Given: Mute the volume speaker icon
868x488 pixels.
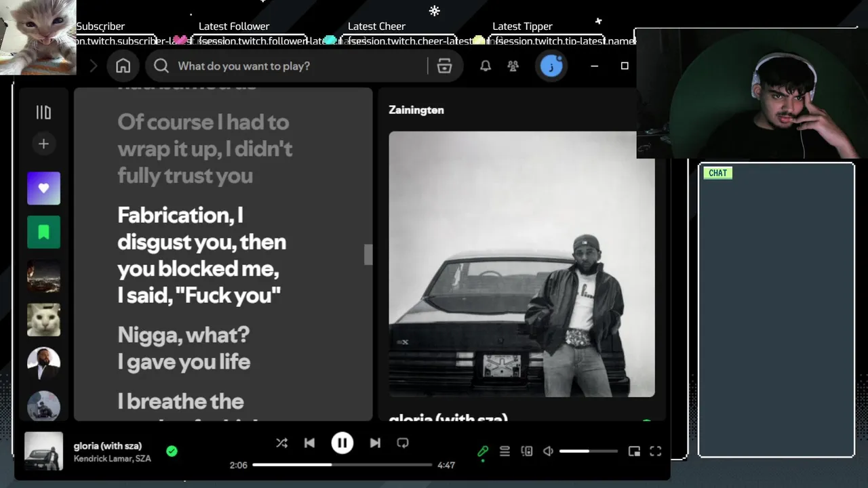Looking at the screenshot, I should pos(548,451).
